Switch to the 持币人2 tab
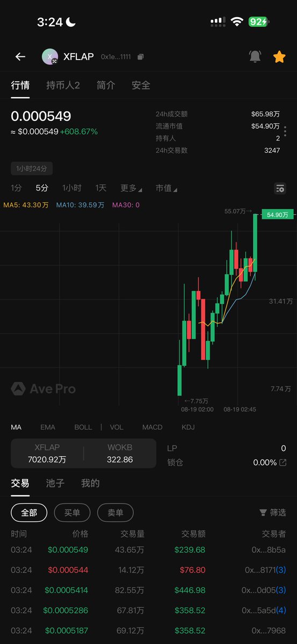297x644 pixels. pyautogui.click(x=63, y=85)
